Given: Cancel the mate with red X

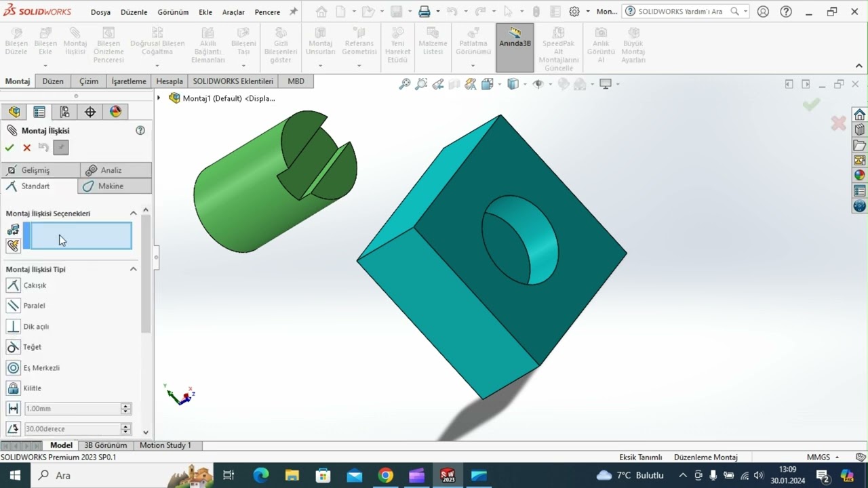Looking at the screenshot, I should coord(27,148).
